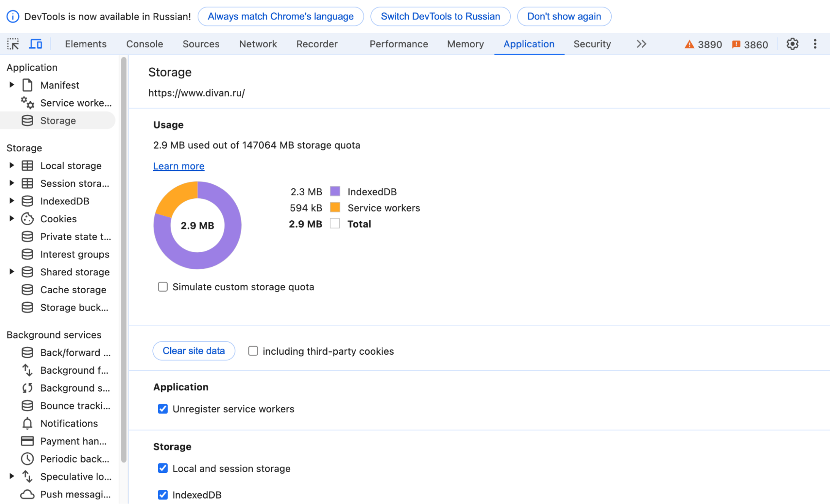Open the Network tab
830x504 pixels.
(258, 44)
